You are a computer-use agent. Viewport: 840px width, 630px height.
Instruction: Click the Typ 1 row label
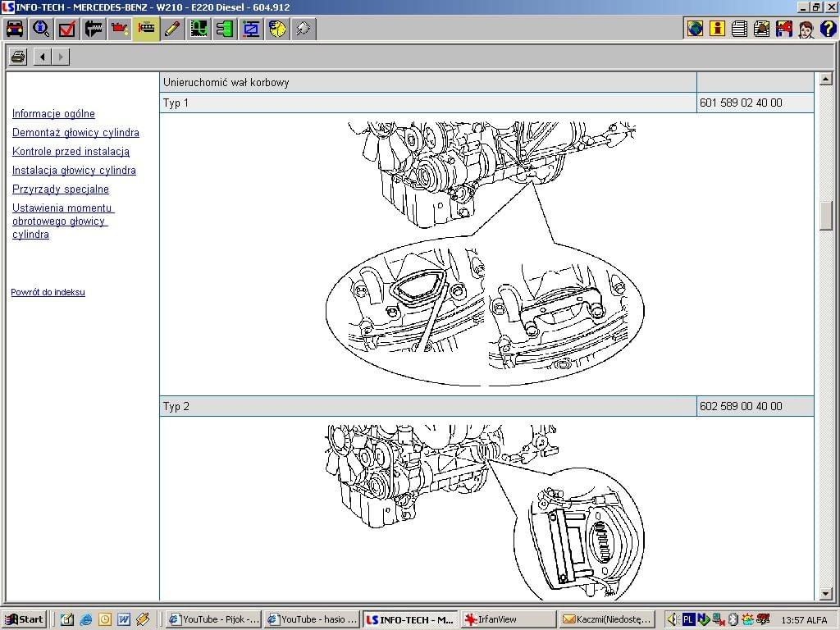coord(176,103)
